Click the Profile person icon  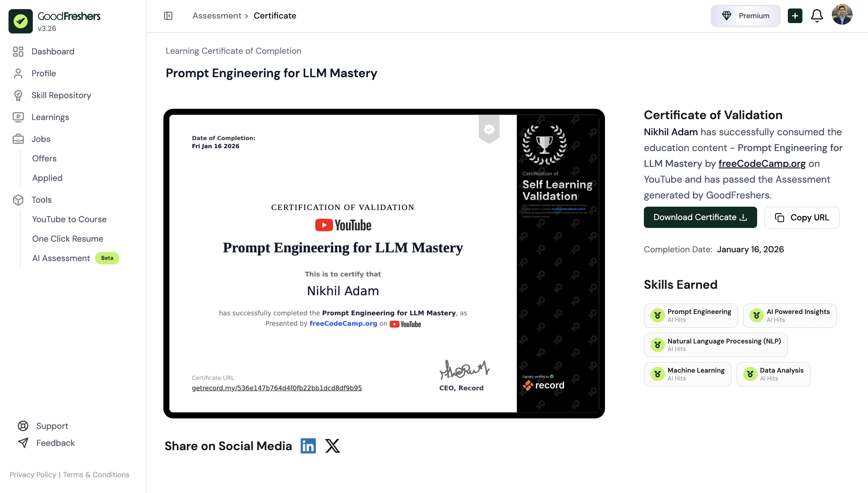point(18,74)
